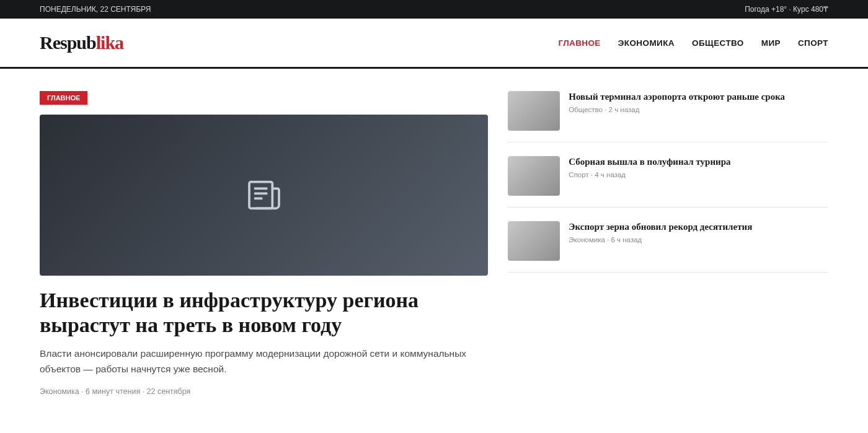Open the national team semifinal headline
Image resolution: width=868 pixels, height=433 pixels.
(649, 162)
